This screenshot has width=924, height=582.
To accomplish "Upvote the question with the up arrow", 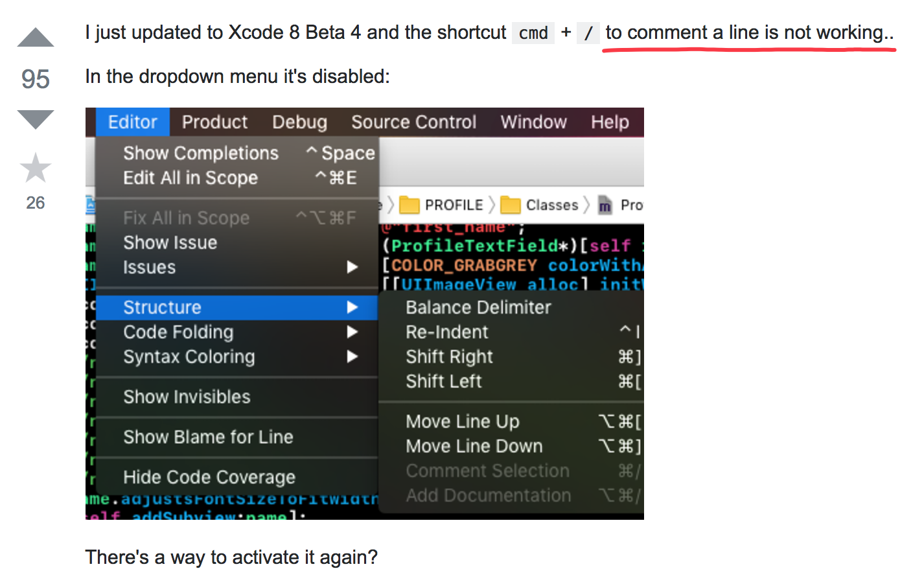I will click(36, 38).
